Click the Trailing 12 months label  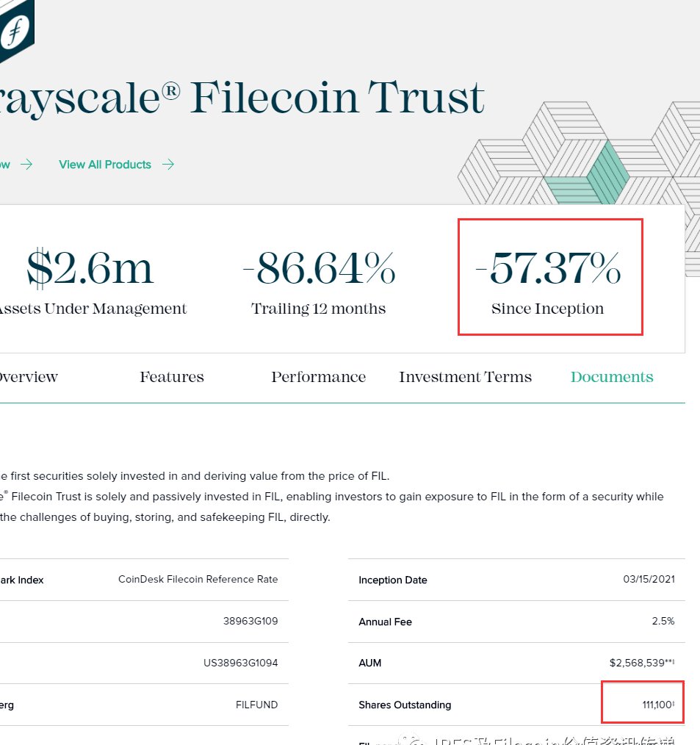(x=318, y=309)
